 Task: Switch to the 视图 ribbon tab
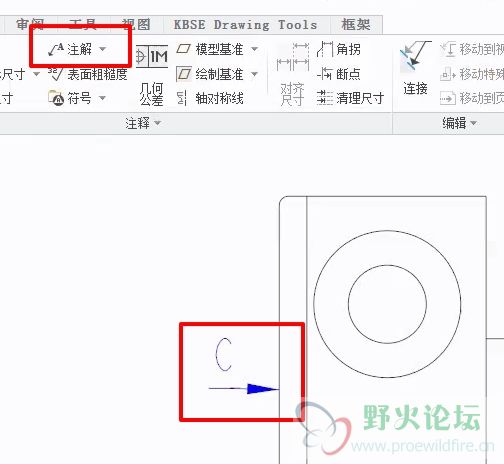click(x=136, y=25)
